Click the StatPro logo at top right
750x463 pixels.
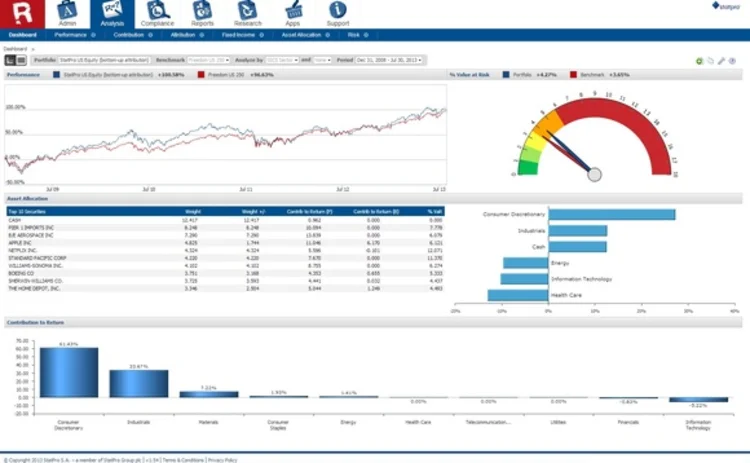726,6
